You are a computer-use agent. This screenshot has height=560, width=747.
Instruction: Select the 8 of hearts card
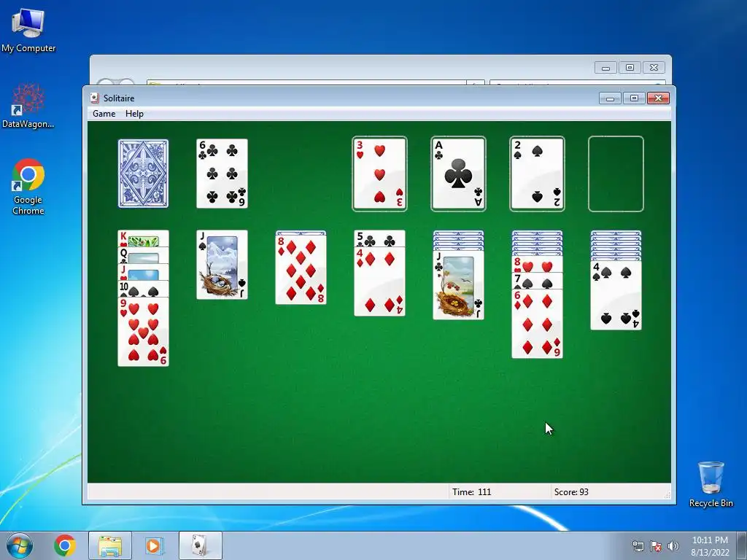pyautogui.click(x=537, y=264)
